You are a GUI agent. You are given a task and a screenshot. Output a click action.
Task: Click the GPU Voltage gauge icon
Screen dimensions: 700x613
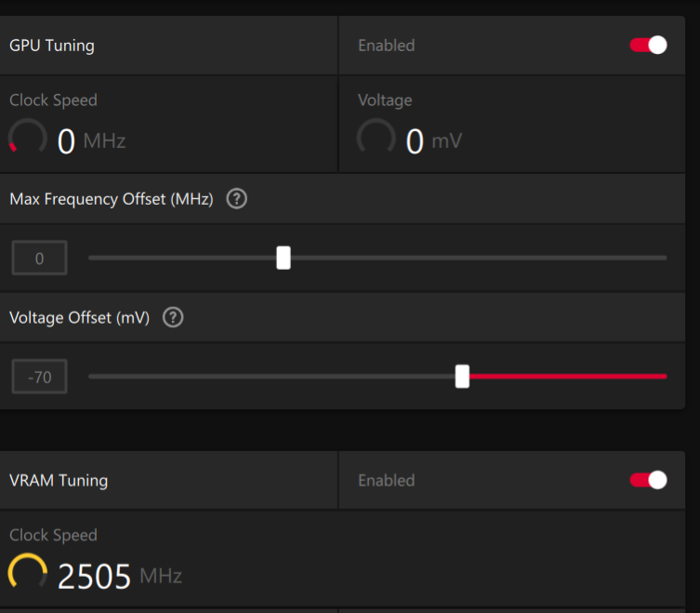(376, 137)
